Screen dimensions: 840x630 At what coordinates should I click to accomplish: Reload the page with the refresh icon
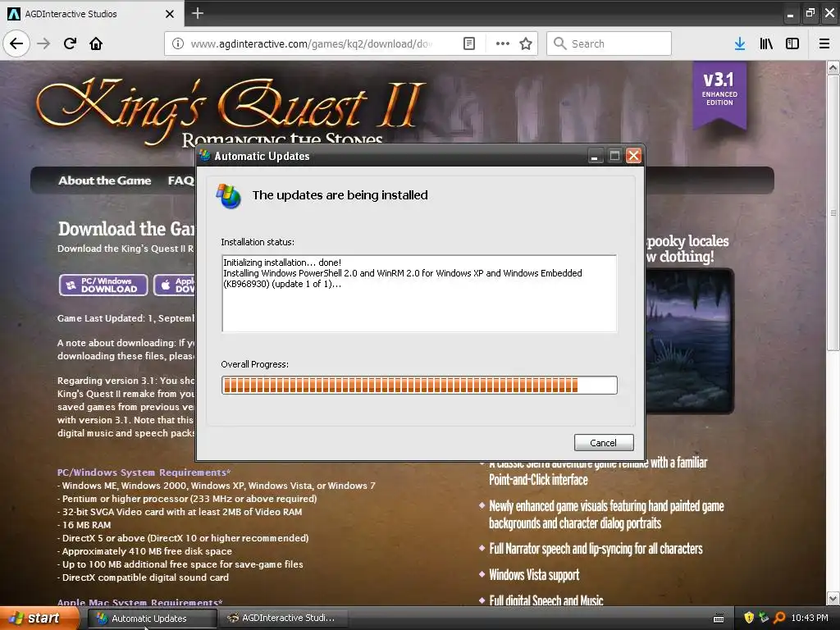click(70, 43)
